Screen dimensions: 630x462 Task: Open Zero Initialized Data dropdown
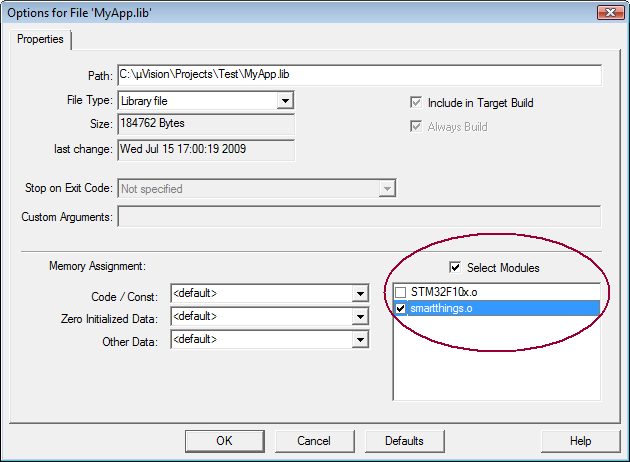(x=360, y=317)
